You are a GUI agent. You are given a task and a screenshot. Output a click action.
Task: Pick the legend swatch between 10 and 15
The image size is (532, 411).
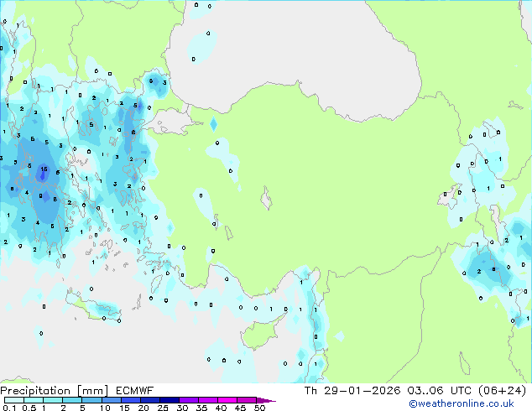(112, 400)
